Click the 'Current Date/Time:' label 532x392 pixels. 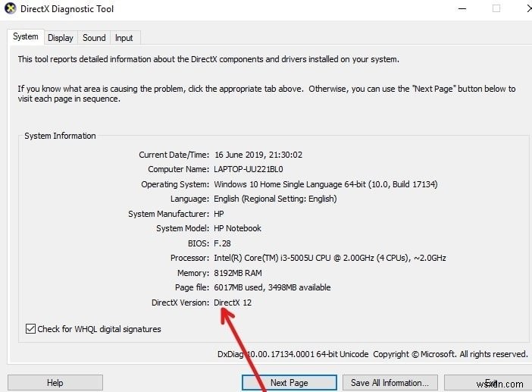point(174,155)
